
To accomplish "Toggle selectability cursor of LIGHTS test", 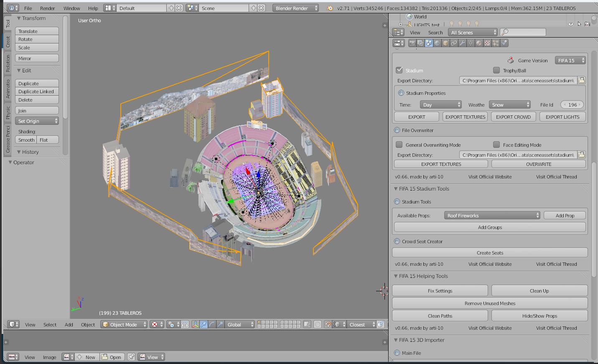I will (x=579, y=24).
